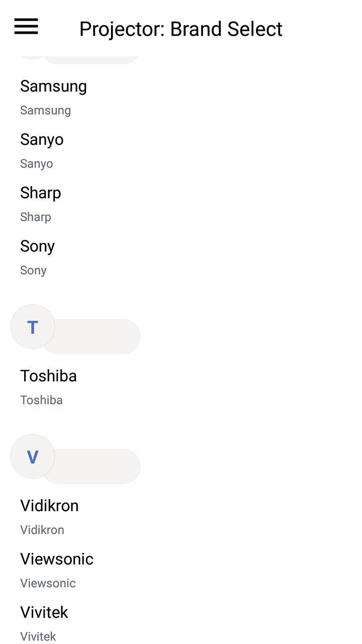
Task: Click the gray Toshiba subtitle text
Action: coord(41,400)
